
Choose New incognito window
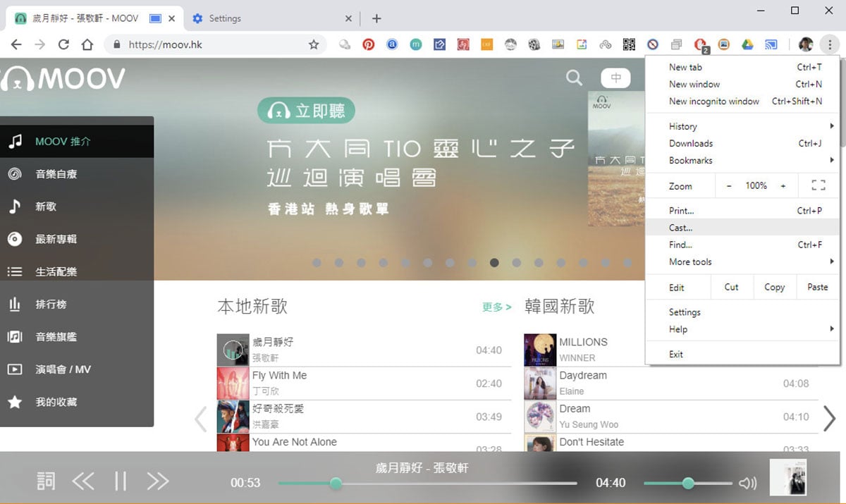pos(742,101)
